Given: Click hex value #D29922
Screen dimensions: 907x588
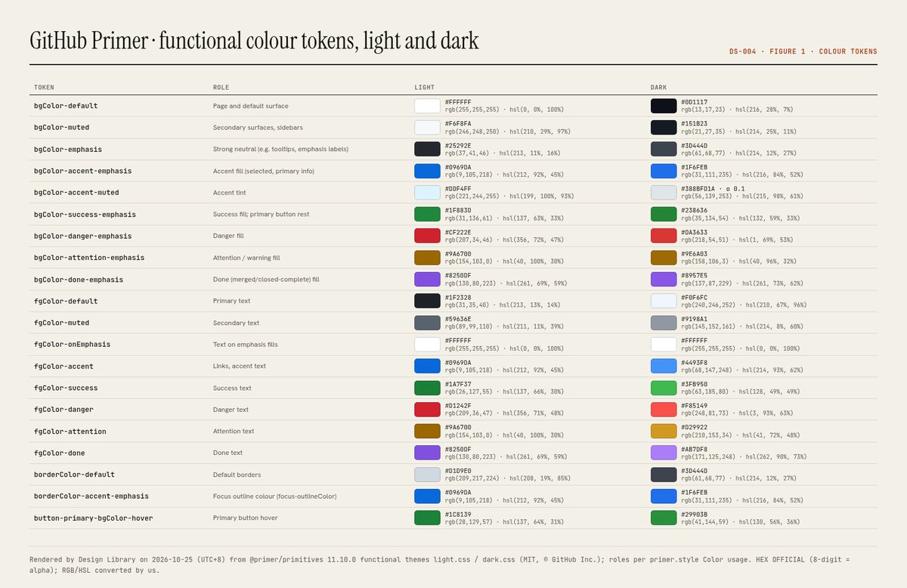Looking at the screenshot, I should point(694,427).
